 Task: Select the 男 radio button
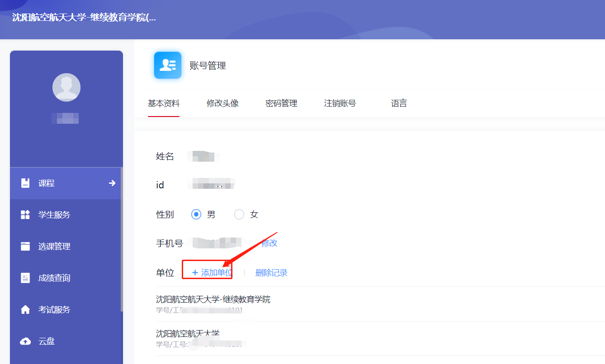[196, 215]
